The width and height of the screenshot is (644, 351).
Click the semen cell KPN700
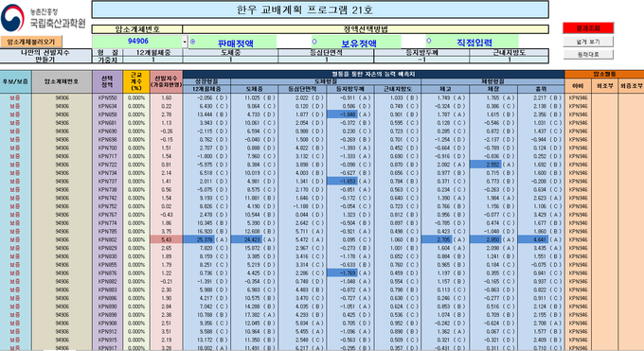108,149
